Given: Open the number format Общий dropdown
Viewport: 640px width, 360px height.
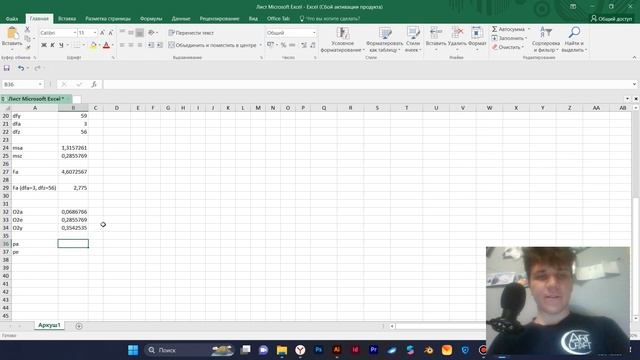Looking at the screenshot, I should tap(314, 33).
